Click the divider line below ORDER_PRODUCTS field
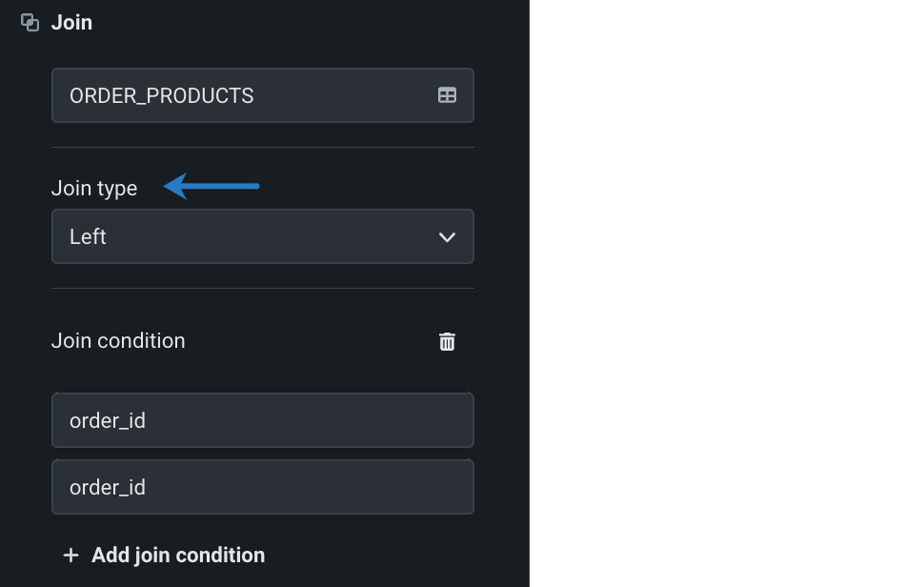Viewport: 924px width, 587px height. coord(262,148)
